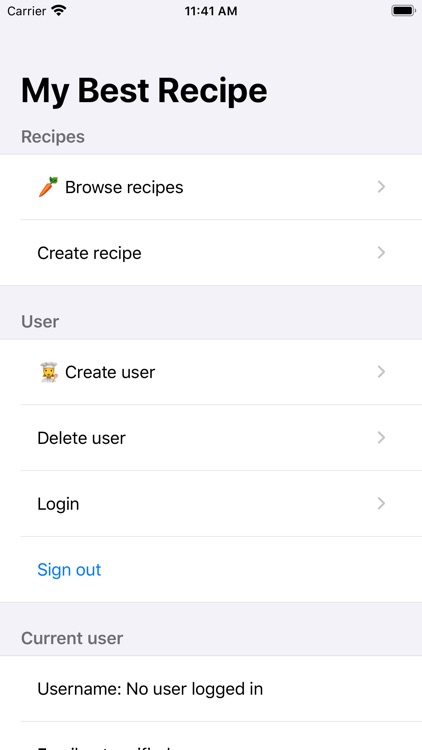The image size is (422, 750).
Task: Expand chevron next to Browse recipes
Action: tap(381, 187)
